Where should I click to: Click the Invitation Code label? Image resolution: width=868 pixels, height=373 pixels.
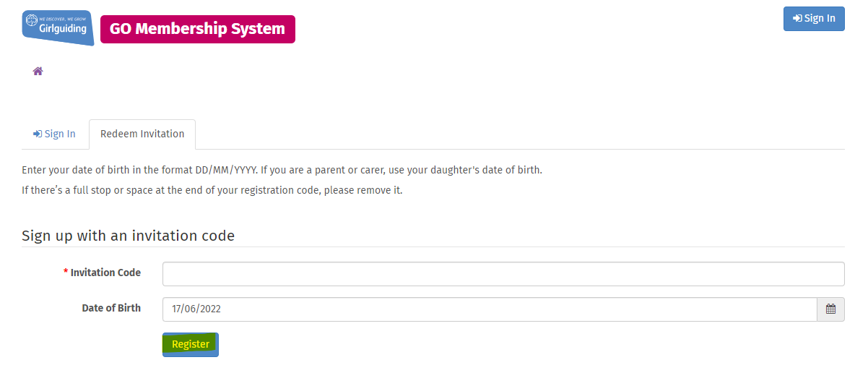(x=106, y=273)
